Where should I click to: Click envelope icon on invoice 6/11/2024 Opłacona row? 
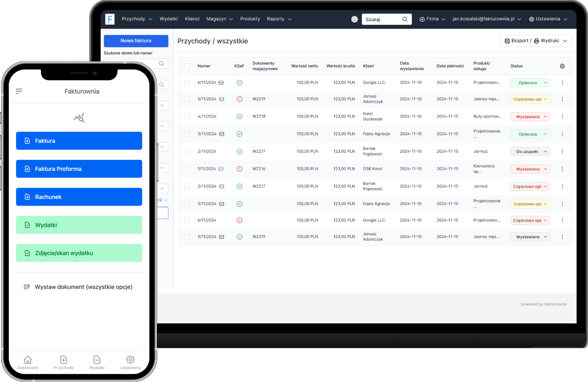[221, 83]
